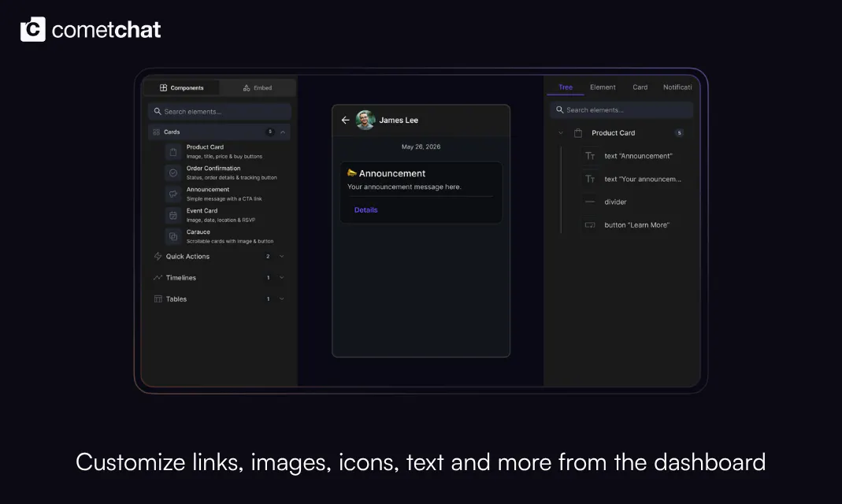Choose Order Confirmation component label
842x504 pixels.
pyautogui.click(x=213, y=168)
